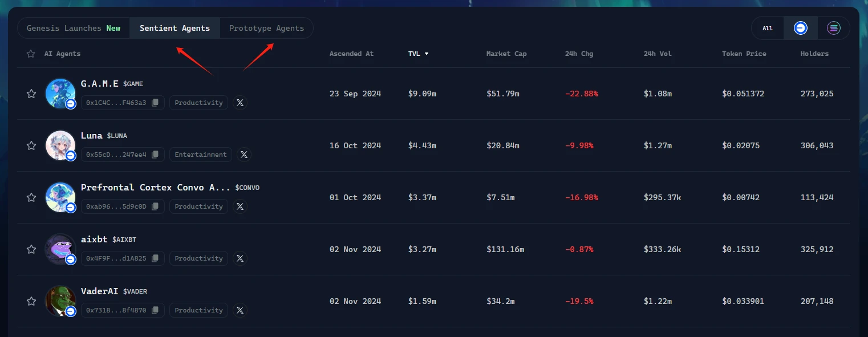The image size is (868, 337).
Task: Open G.A.M.E's X profile icon
Action: click(240, 103)
